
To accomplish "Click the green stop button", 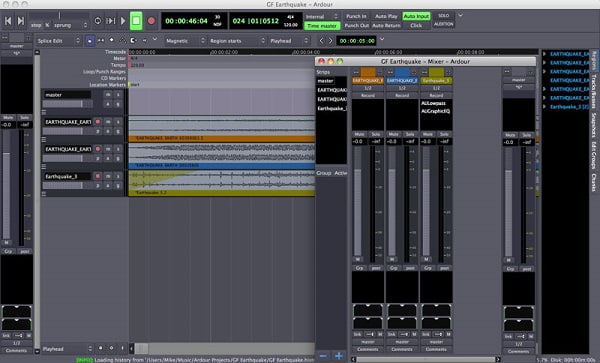I will point(136,21).
